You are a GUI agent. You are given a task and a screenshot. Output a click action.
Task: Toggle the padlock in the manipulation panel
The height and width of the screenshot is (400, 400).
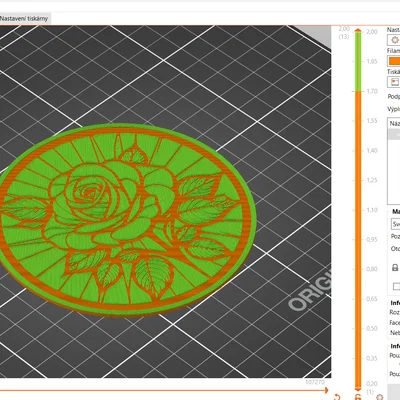tap(395, 267)
